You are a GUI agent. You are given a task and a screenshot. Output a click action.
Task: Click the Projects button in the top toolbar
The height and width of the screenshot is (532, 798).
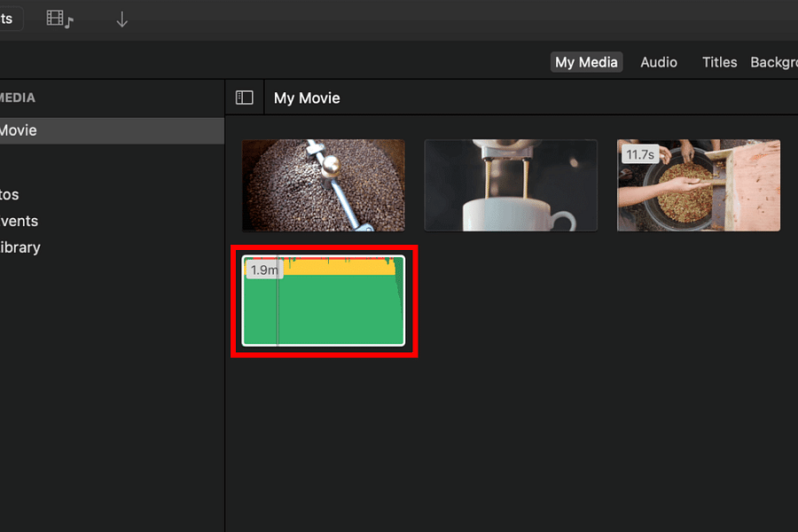tap(9, 18)
